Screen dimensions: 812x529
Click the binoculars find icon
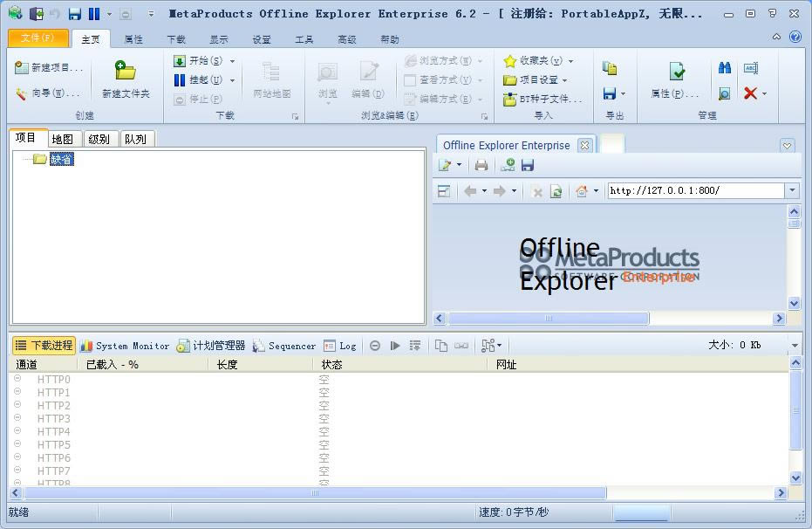725,68
